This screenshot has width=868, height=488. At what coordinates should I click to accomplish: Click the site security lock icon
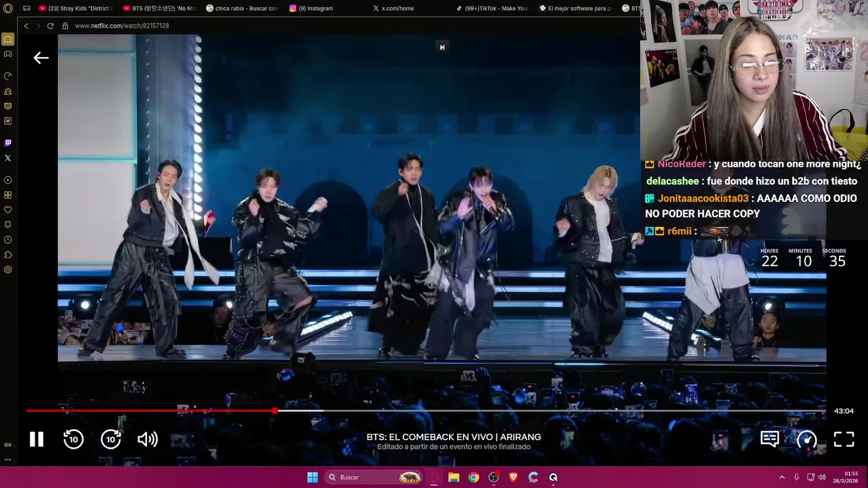[65, 26]
